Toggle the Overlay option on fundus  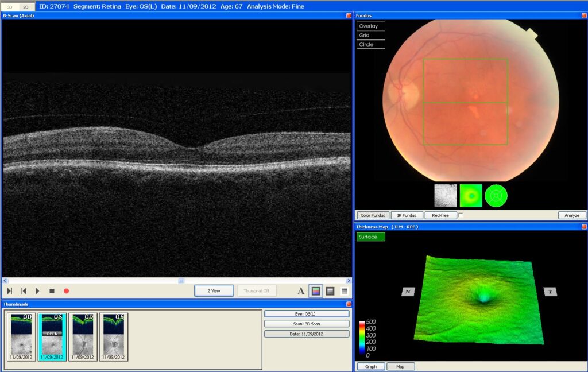point(370,26)
